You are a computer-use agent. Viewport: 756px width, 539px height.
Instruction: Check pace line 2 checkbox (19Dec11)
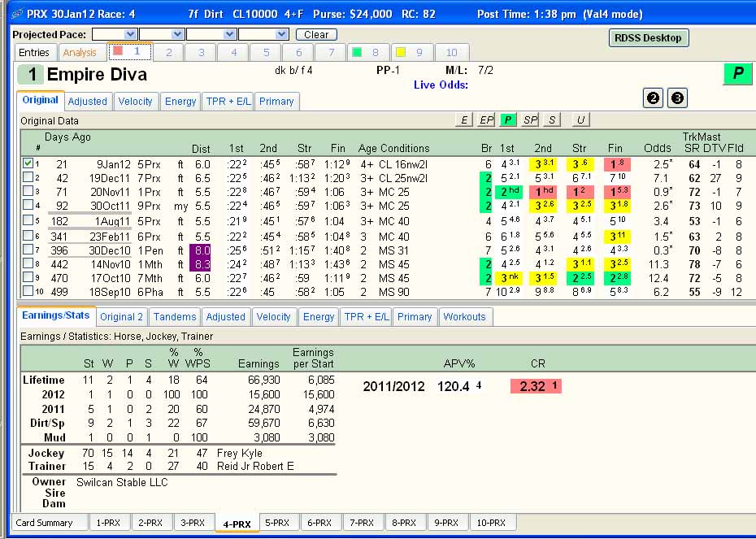pos(28,177)
